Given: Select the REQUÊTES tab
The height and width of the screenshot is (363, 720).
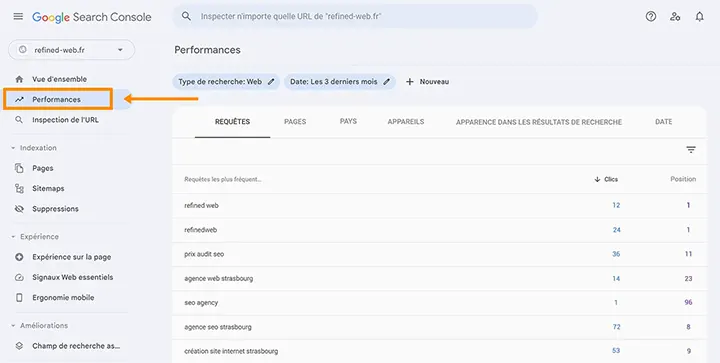Looking at the screenshot, I should tap(232, 122).
